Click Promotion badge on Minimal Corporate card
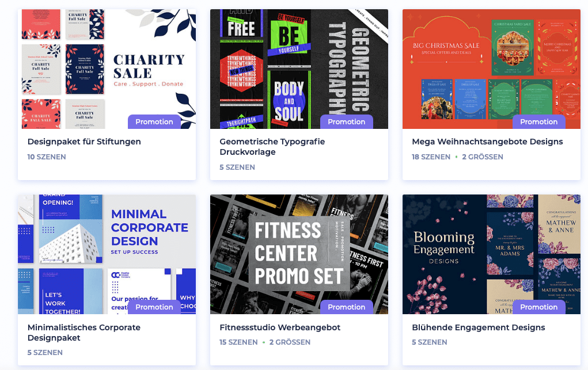This screenshot has height=370, width=588. (154, 307)
